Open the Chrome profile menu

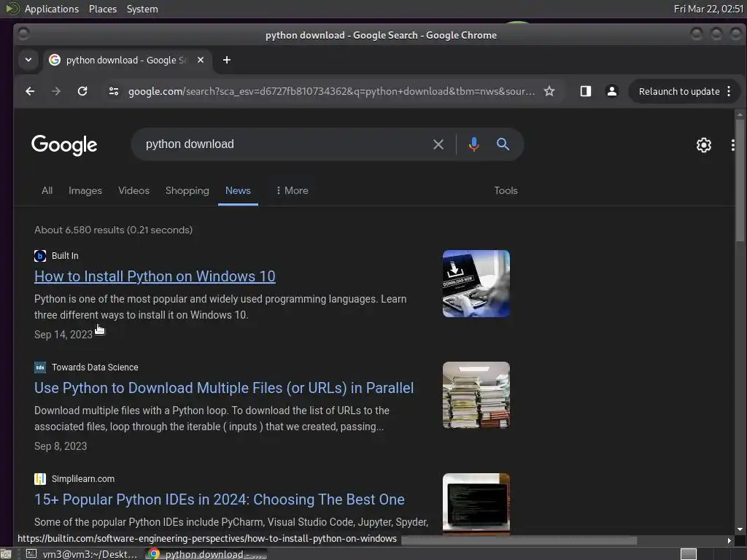pyautogui.click(x=612, y=91)
